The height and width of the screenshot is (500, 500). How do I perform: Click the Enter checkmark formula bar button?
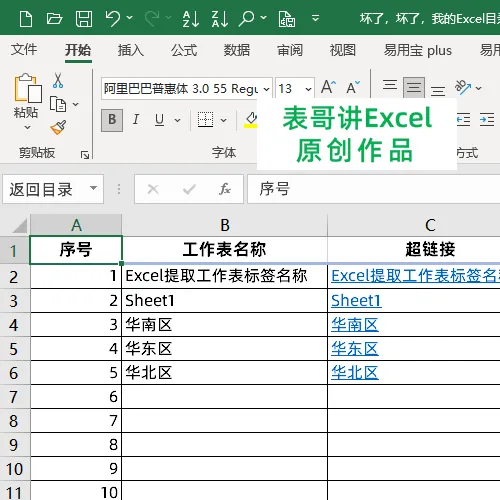(x=189, y=189)
